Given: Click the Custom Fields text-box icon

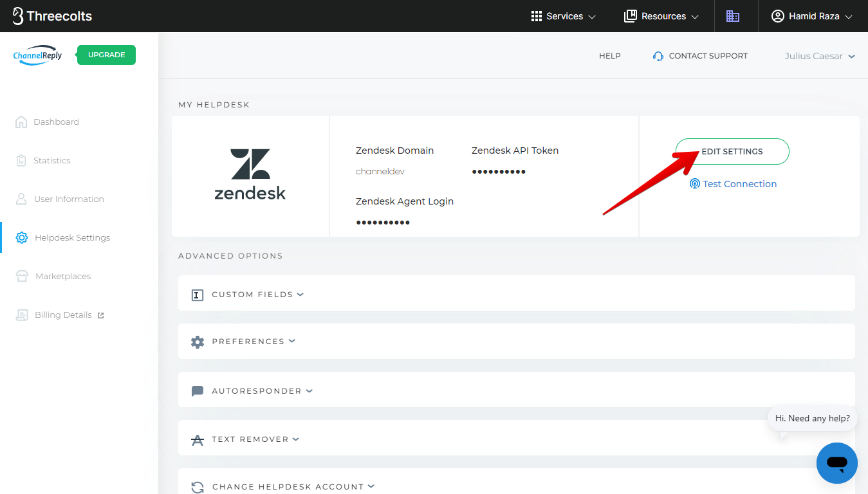Looking at the screenshot, I should [x=198, y=295].
